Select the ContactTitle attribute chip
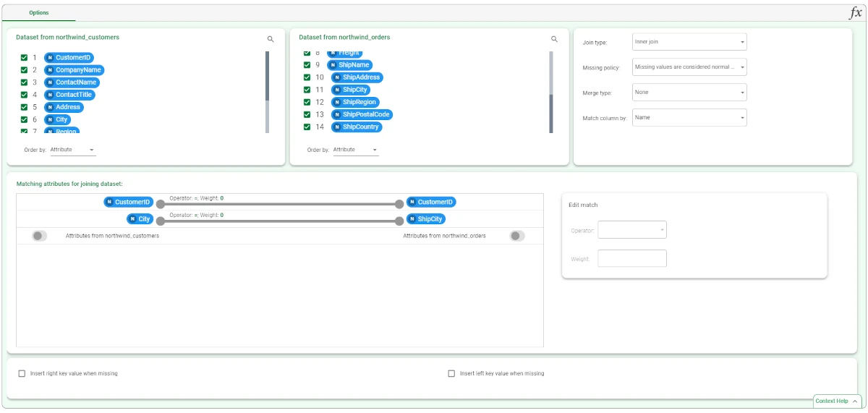 tap(69, 95)
